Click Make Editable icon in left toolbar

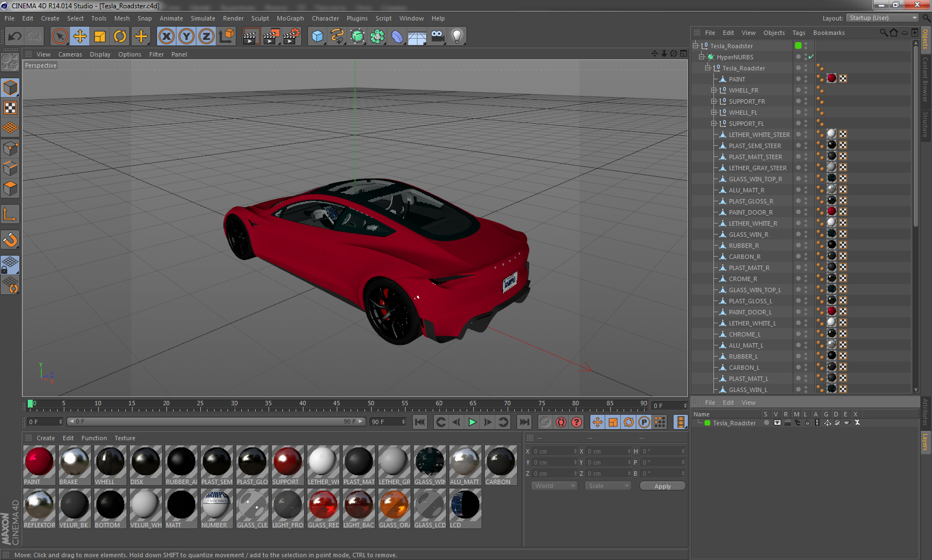[10, 62]
